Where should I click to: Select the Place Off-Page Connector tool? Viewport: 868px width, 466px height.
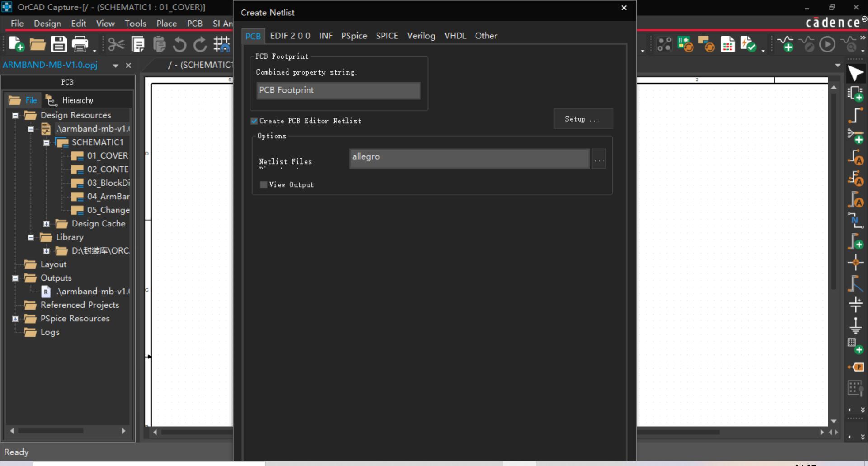pyautogui.click(x=855, y=367)
